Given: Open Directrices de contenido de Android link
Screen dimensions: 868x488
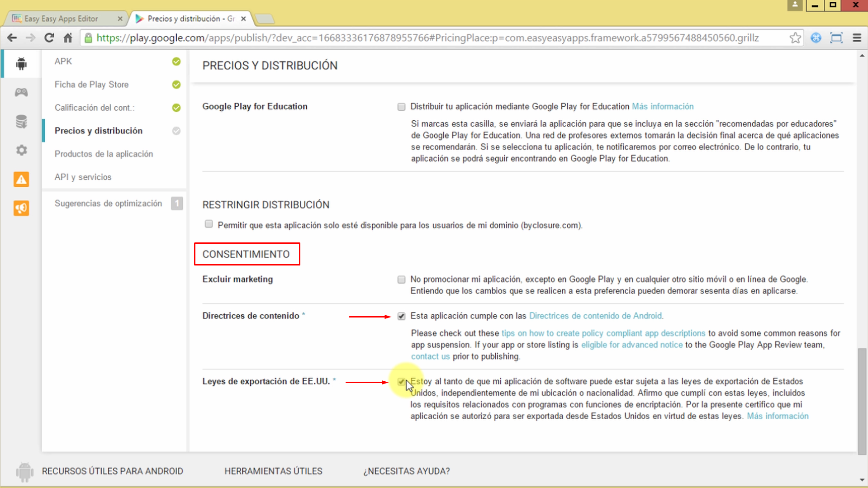Looking at the screenshot, I should 595,316.
